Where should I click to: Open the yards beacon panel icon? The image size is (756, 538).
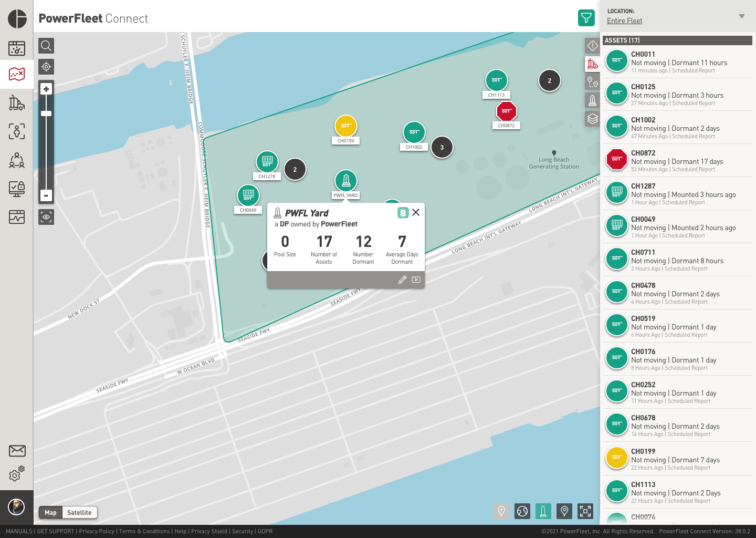593,100
